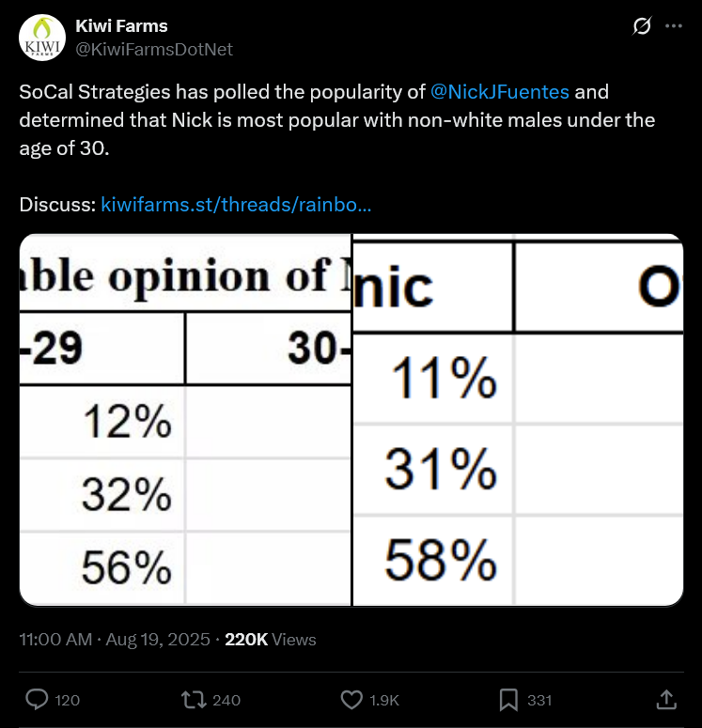The height and width of the screenshot is (728, 702).
Task: Click the 220K Views counter
Action: coord(271,640)
